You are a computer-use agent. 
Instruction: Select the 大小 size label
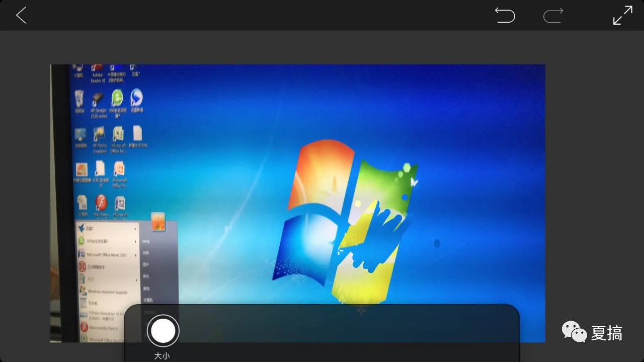coord(163,356)
